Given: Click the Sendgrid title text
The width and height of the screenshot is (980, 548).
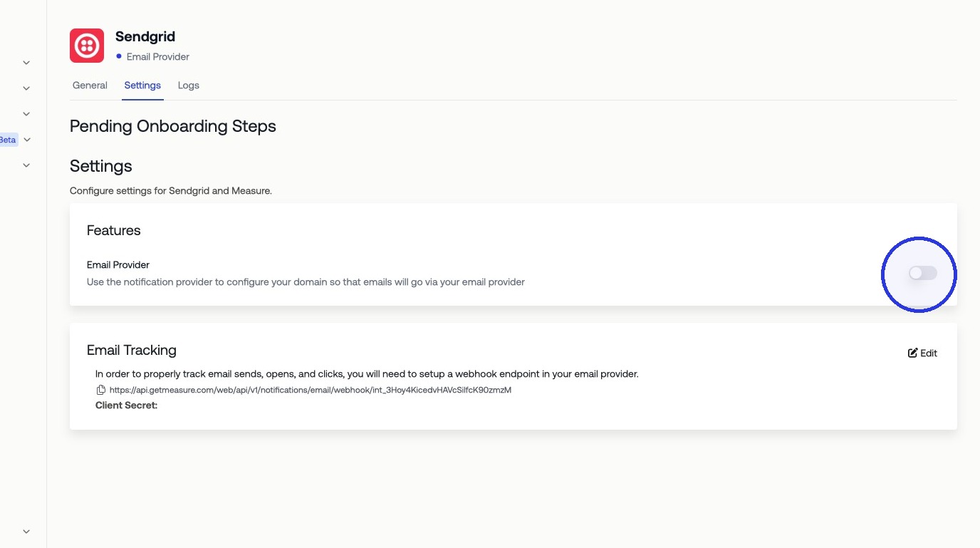Looking at the screenshot, I should point(145,36).
